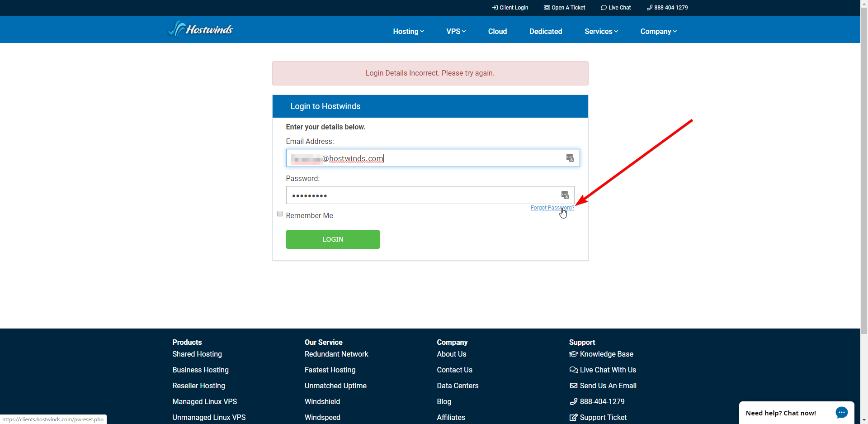Open About Us footer link
The width and height of the screenshot is (868, 424).
click(451, 354)
